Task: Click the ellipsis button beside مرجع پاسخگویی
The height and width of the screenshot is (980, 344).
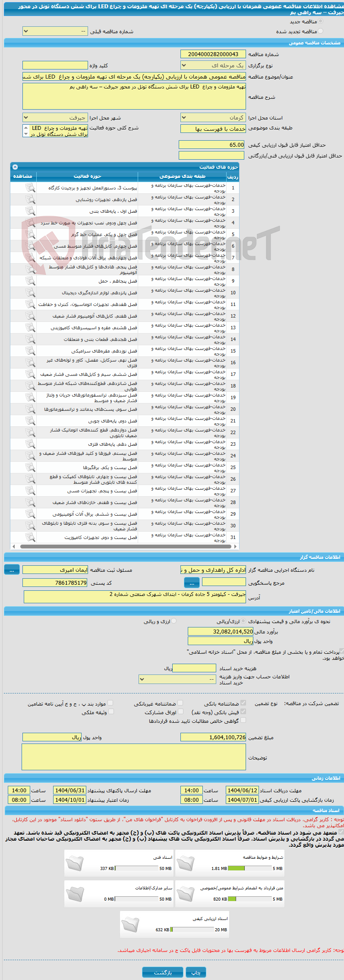Action: click(192, 583)
